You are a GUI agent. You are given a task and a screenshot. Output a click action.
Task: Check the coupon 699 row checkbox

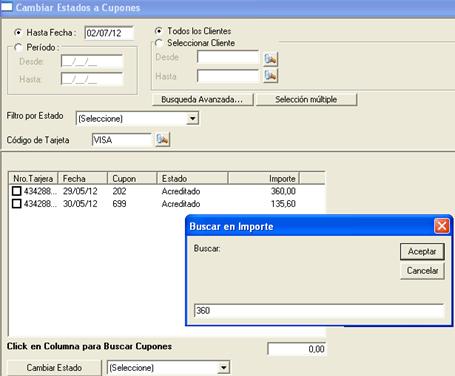(x=16, y=203)
